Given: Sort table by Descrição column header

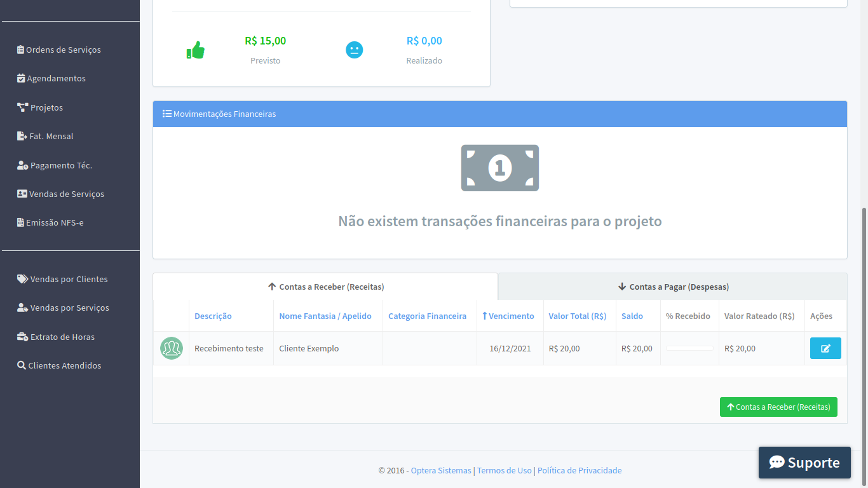Looking at the screenshot, I should pyautogui.click(x=213, y=316).
